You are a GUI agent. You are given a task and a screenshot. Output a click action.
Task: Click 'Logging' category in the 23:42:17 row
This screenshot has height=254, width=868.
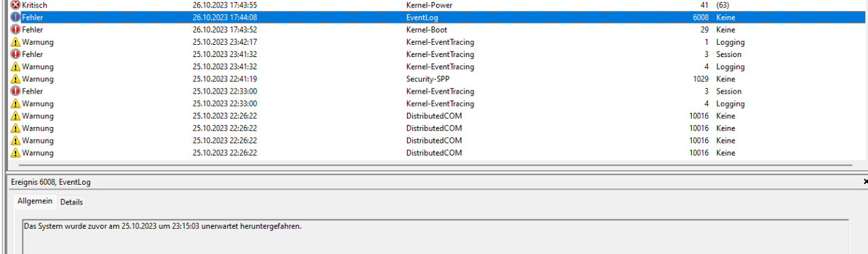point(730,42)
